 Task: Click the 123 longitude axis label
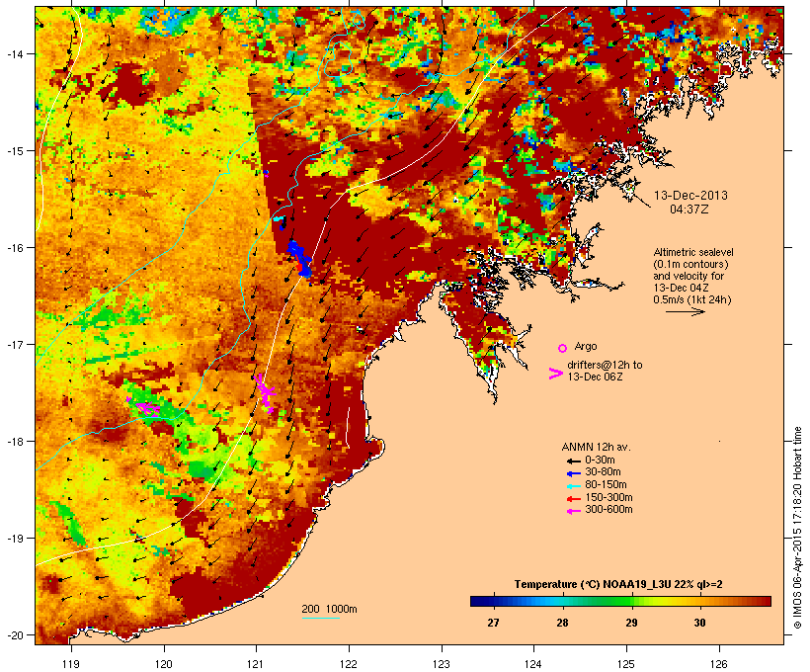pos(442,664)
